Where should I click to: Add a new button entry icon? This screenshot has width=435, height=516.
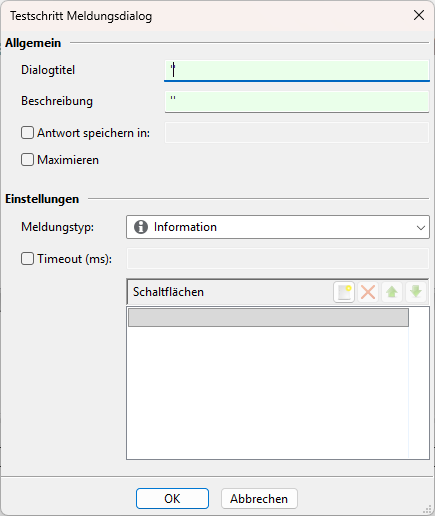coord(344,292)
